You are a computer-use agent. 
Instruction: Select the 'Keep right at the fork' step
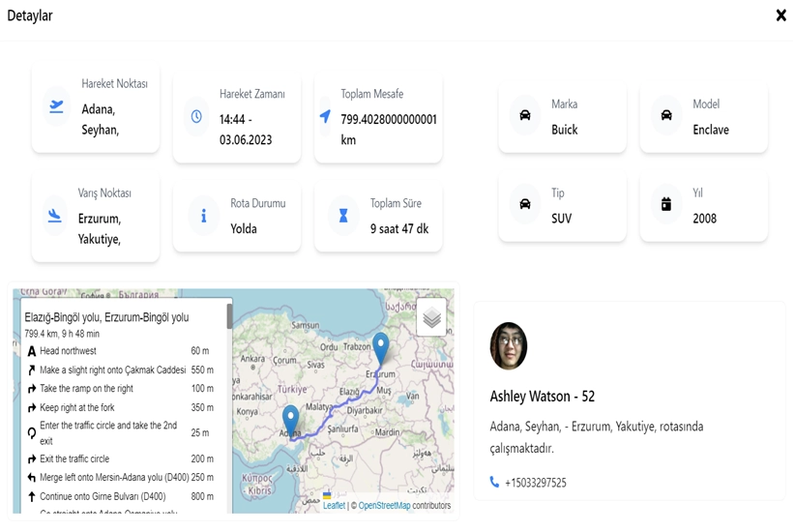pyautogui.click(x=122, y=408)
